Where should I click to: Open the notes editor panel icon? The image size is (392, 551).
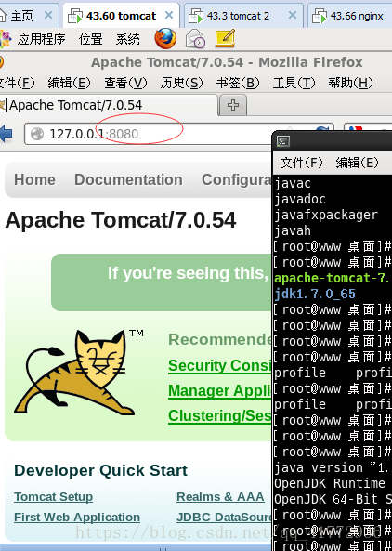click(225, 39)
